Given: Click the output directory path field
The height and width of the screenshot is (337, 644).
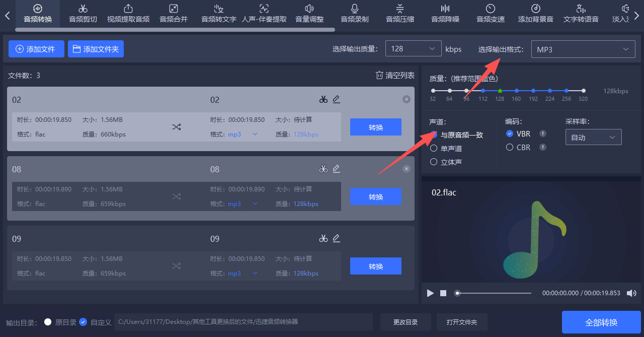Looking at the screenshot, I should 244,322.
